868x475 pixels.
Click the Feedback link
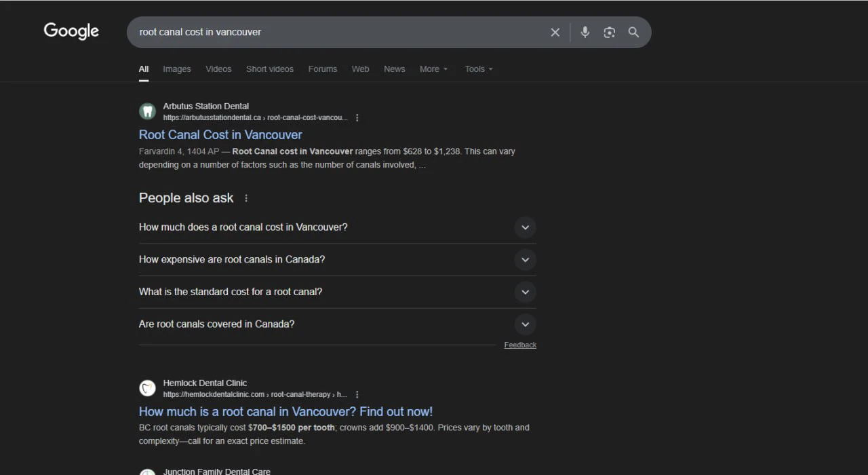tap(520, 345)
